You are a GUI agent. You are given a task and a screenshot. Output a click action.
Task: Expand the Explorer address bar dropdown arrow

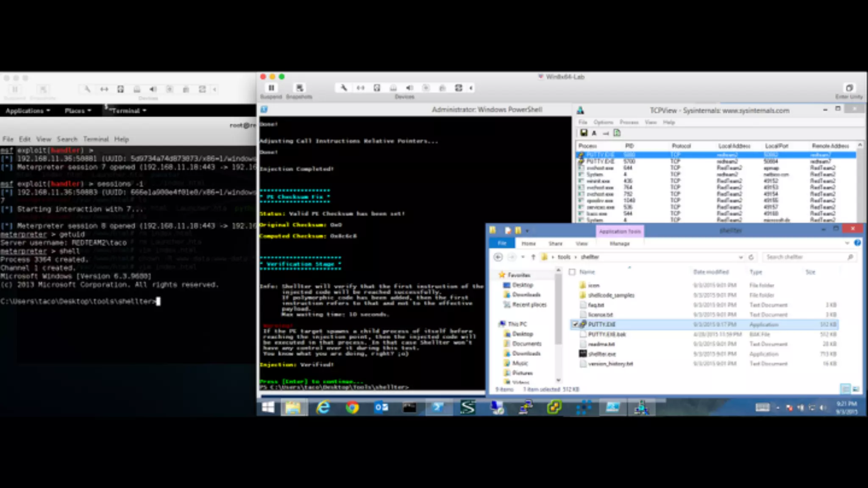[740, 257]
